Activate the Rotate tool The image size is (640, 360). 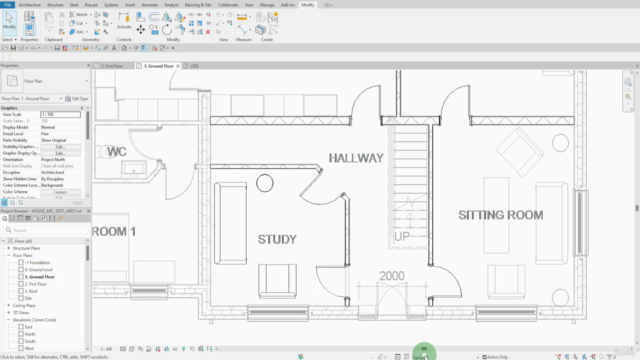[167, 29]
